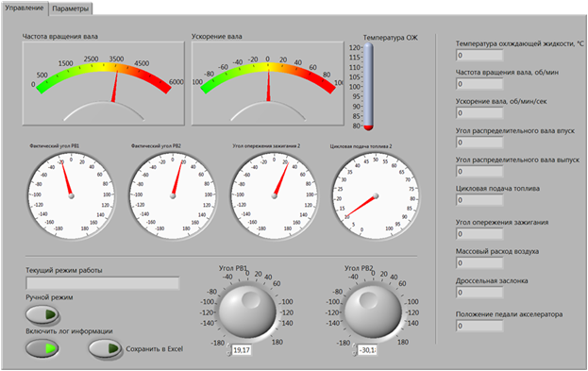Toggle the Ручной режим switch
The width and height of the screenshot is (588, 371).
click(x=42, y=314)
